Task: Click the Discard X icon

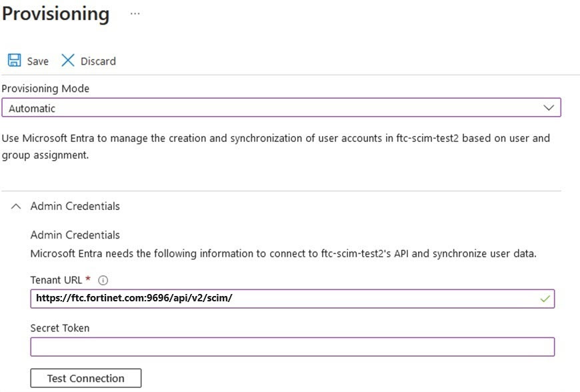Action: 68,61
